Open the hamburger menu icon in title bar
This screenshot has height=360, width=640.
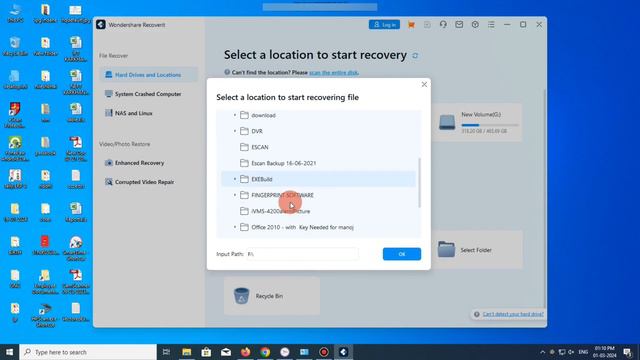pyautogui.click(x=491, y=24)
